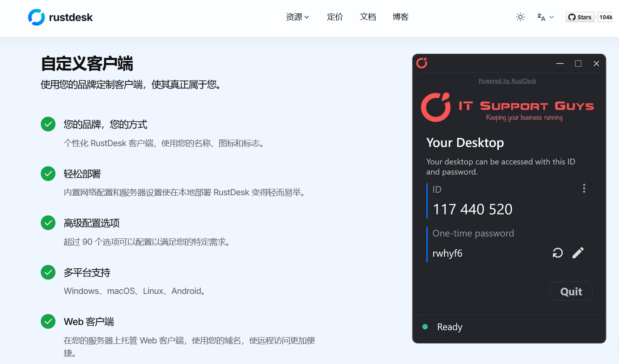Click the Windows、macOS、Linux、Android text
619x364 pixels.
[134, 291]
